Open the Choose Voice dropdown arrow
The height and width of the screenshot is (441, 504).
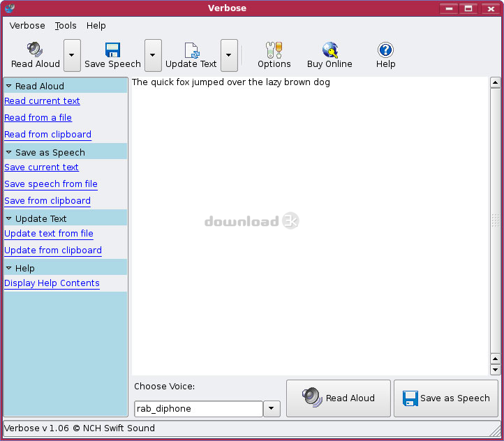(272, 409)
